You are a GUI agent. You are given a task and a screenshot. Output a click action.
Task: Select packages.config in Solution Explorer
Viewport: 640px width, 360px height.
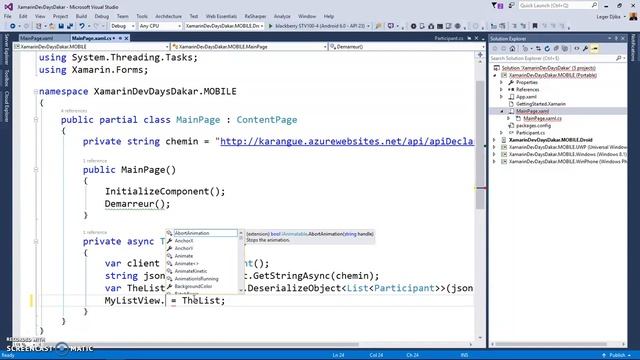tap(533, 126)
